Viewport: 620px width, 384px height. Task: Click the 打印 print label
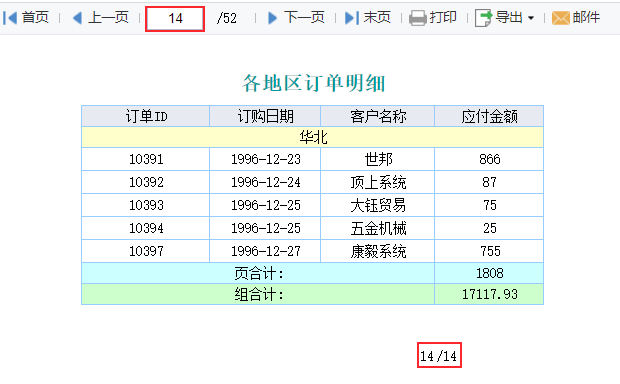pos(443,18)
